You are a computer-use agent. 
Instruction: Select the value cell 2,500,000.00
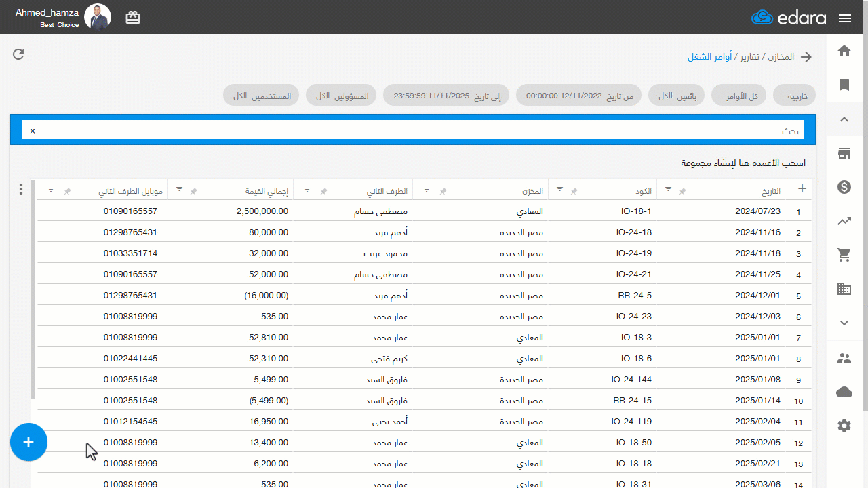(x=262, y=211)
